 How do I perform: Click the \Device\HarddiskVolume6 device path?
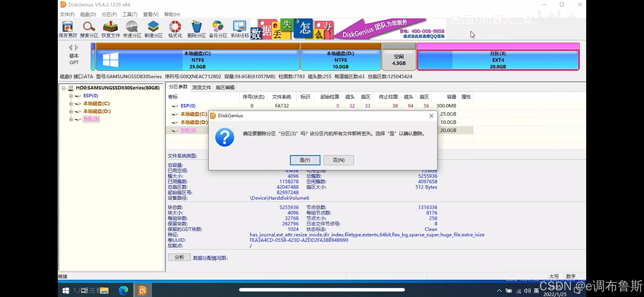point(279,198)
